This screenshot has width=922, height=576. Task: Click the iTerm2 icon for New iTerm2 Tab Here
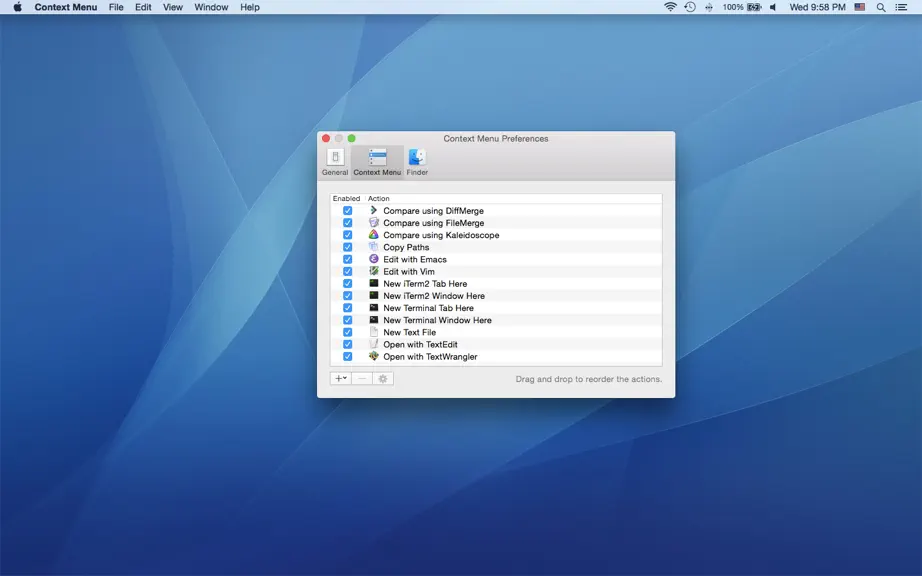click(373, 283)
